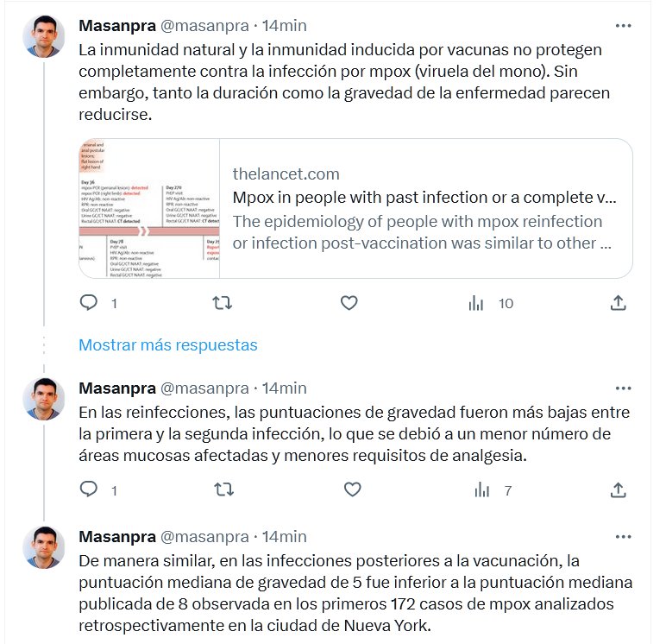This screenshot has width=666, height=644.
Task: Retweet the first tweet with Lancet link
Action: (222, 303)
